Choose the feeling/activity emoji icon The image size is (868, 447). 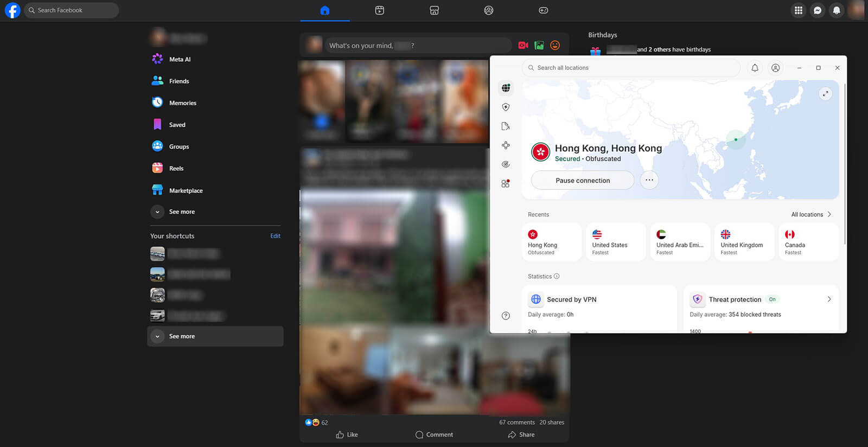[555, 46]
